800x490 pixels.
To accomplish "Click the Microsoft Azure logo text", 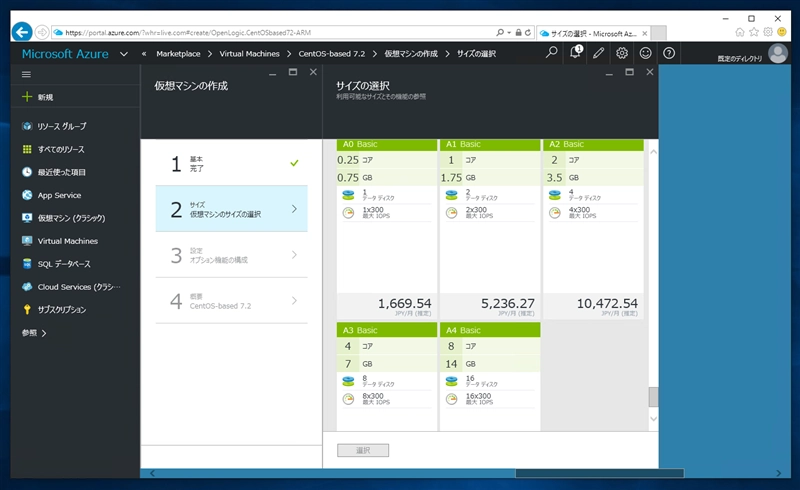I will (65, 54).
